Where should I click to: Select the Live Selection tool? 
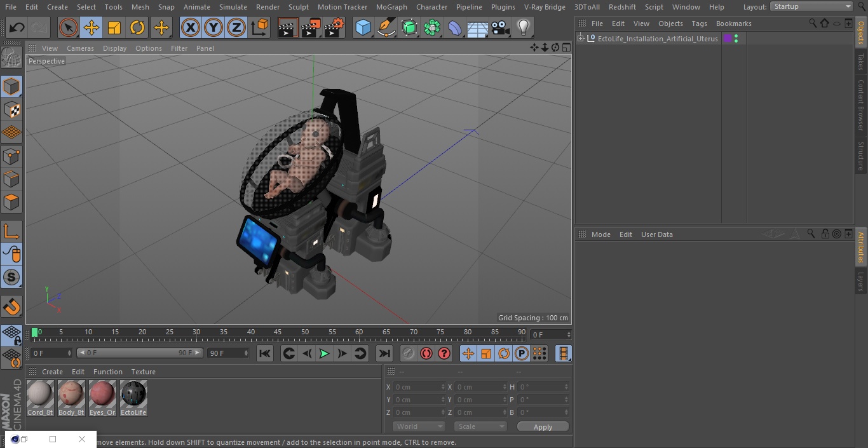click(x=69, y=27)
